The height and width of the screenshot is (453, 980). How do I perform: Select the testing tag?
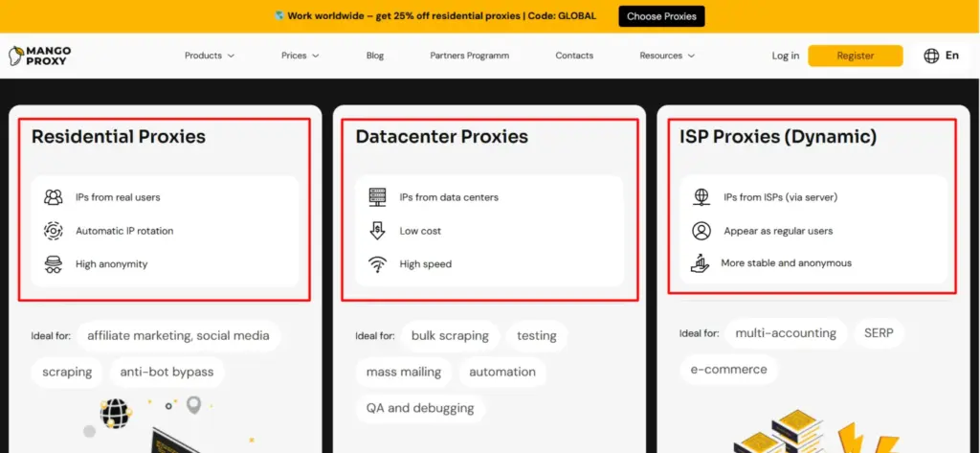536,335
